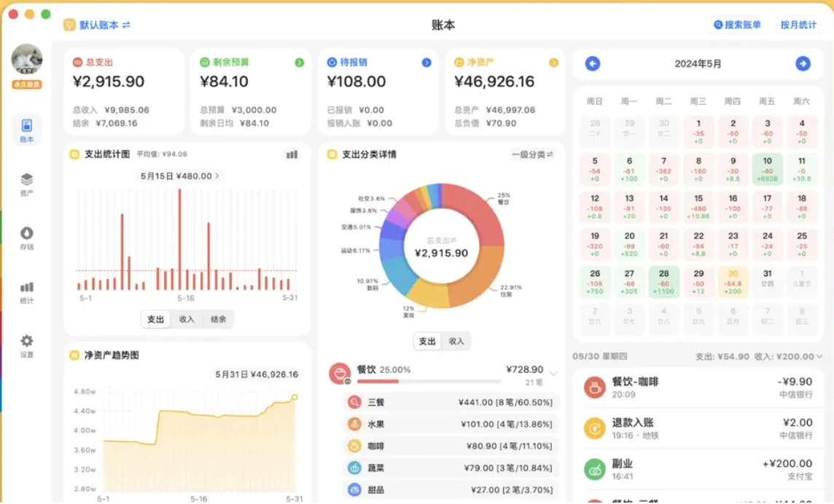Click the arrow icon on 待报销 card
Image resolution: width=834 pixels, height=504 pixels.
[x=426, y=63]
